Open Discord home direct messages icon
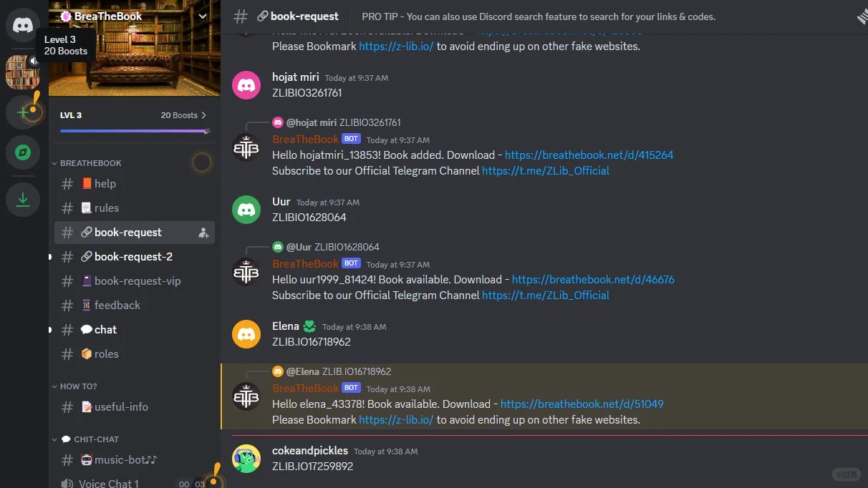868x488 pixels. point(23,25)
